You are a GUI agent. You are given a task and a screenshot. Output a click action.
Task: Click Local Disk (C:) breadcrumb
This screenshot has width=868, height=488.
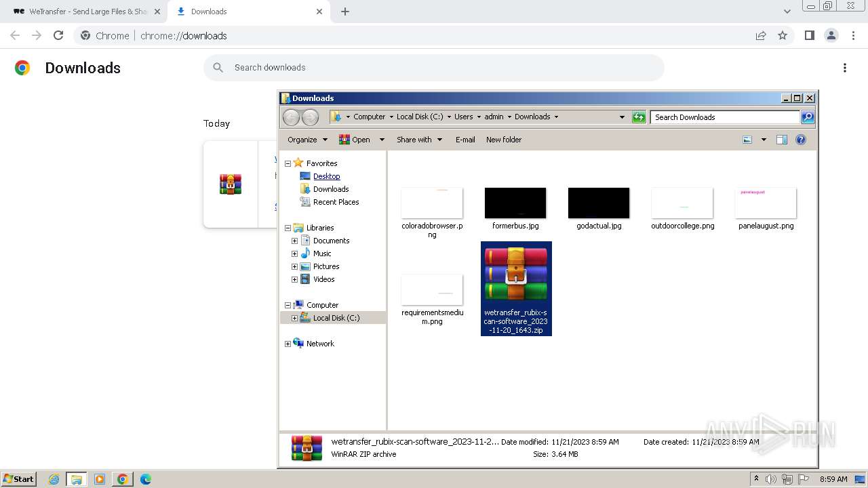[420, 117]
